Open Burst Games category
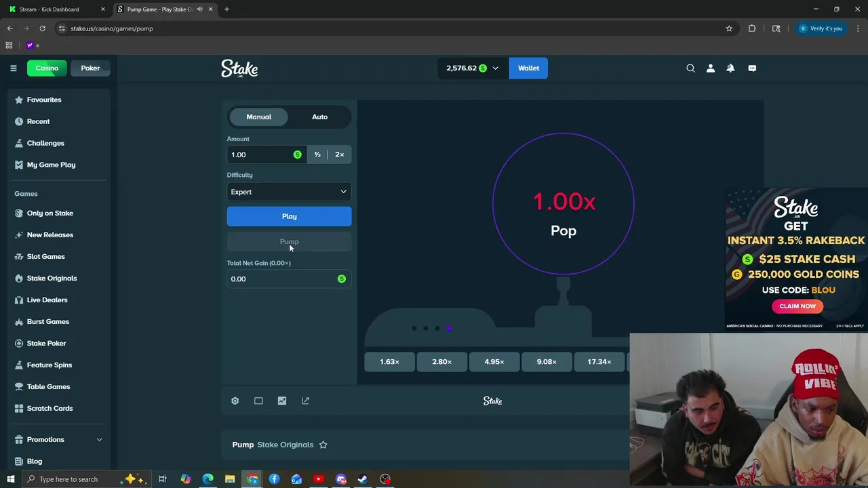The width and height of the screenshot is (868, 488). [x=47, y=321]
